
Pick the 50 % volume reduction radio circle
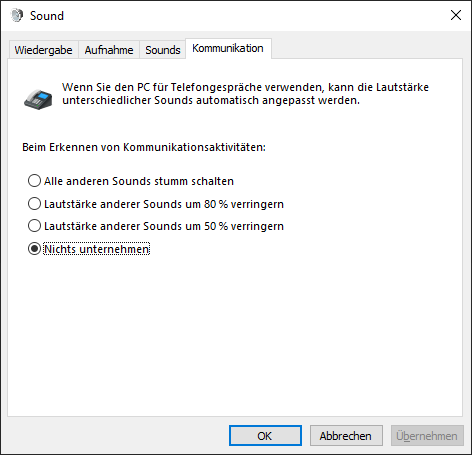click(x=34, y=226)
